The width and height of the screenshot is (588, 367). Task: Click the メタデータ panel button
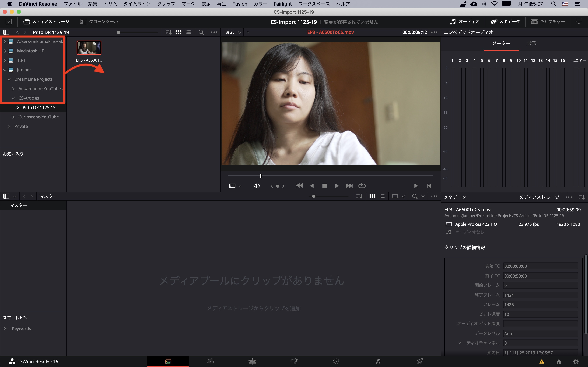(x=505, y=22)
